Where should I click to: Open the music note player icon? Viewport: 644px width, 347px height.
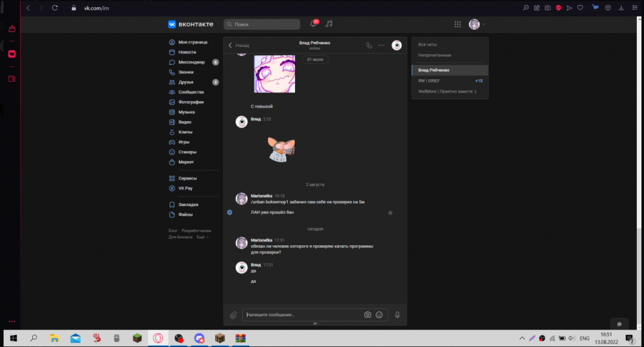329,24
